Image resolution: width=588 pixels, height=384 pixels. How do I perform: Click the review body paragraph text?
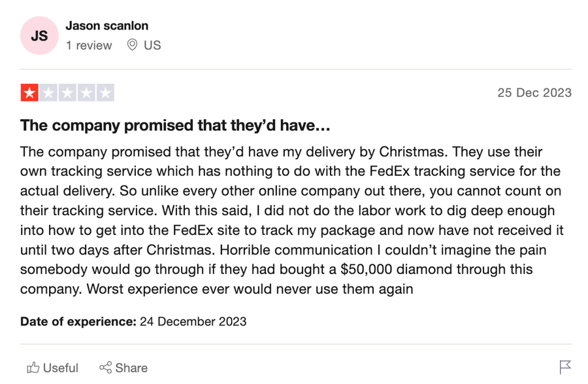pyautogui.click(x=292, y=220)
